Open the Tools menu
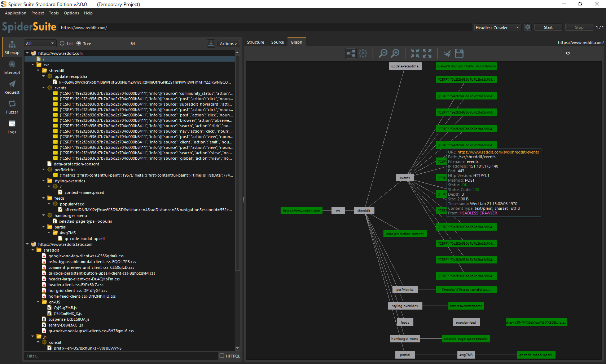 (54, 13)
